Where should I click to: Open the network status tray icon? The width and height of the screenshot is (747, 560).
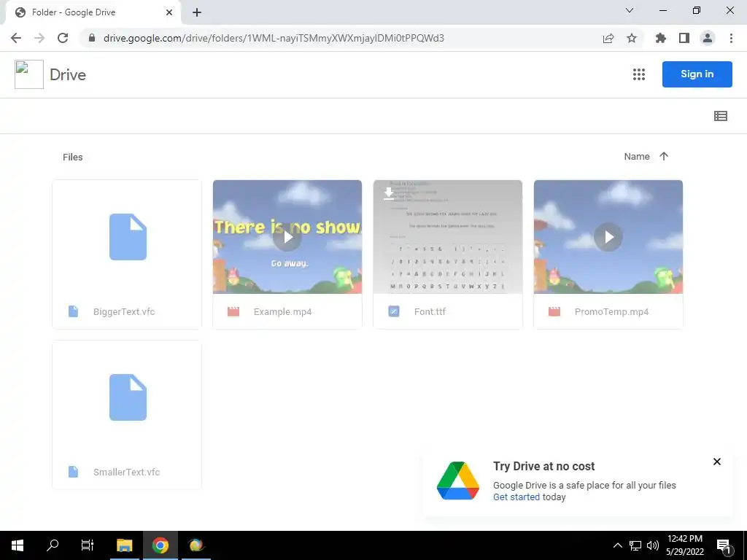pos(635,545)
